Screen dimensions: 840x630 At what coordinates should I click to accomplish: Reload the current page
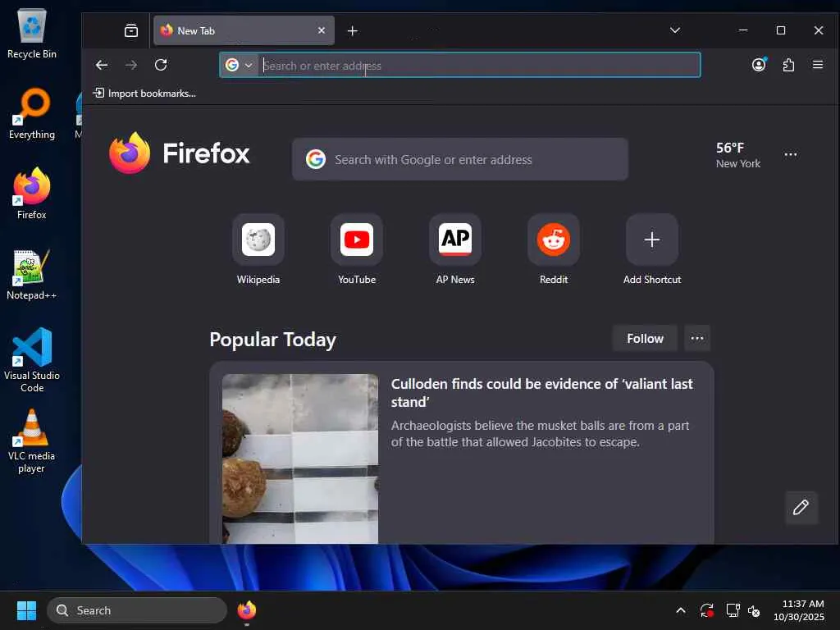tap(161, 65)
